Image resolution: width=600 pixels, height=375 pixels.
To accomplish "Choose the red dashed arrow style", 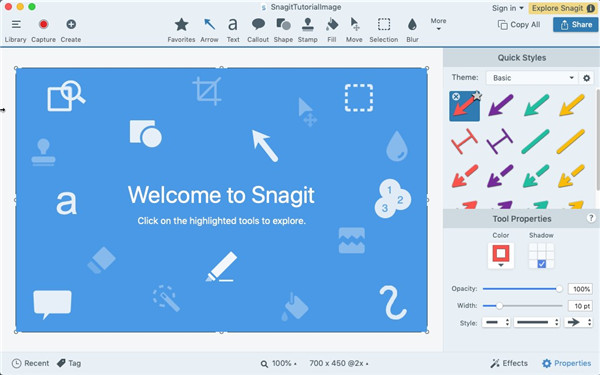I will click(x=465, y=176).
